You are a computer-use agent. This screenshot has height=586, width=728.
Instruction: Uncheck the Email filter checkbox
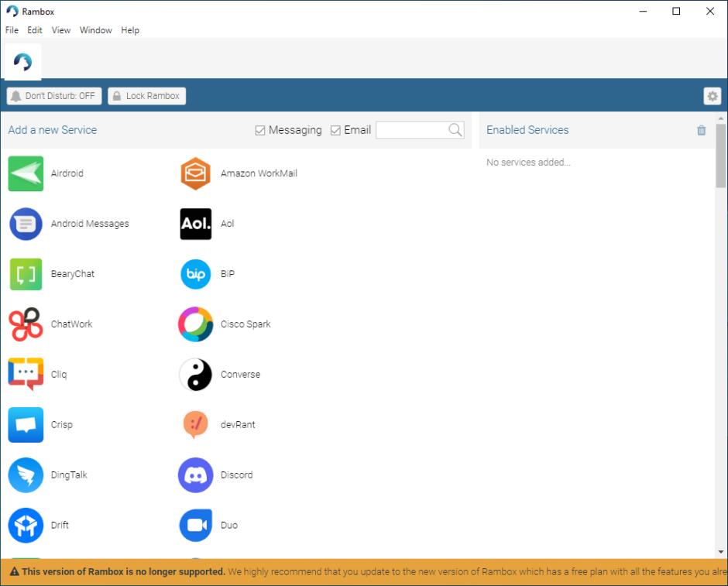(x=335, y=131)
